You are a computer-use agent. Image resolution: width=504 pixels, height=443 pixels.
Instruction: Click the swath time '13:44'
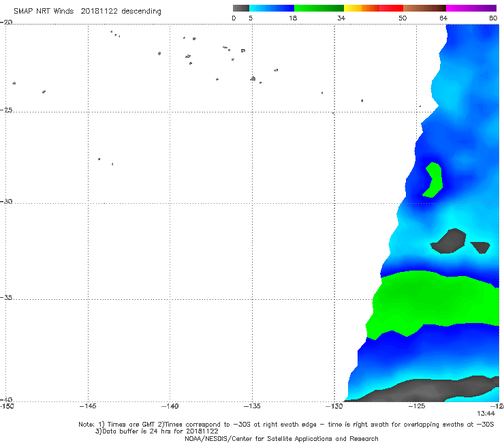tap(486, 414)
